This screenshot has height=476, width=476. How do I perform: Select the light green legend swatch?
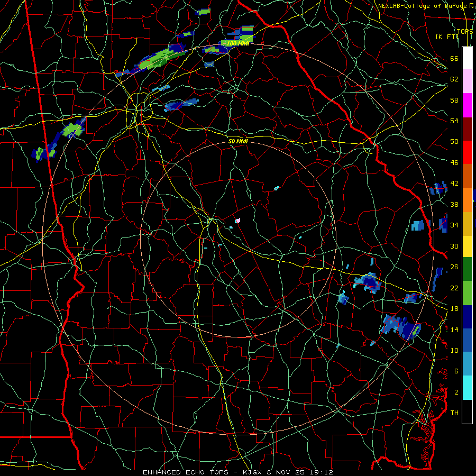467,293
